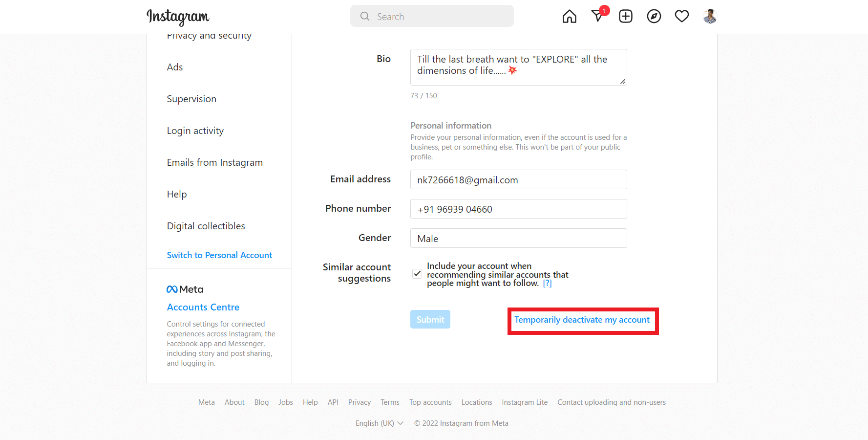Focus the Search input field
This screenshot has width=868, height=440.
[x=432, y=16]
